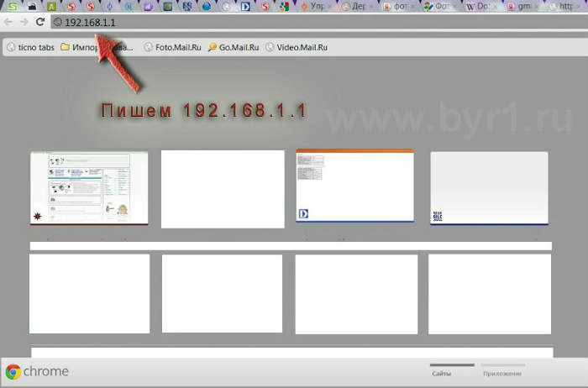This screenshot has width=588, height=388.
Task: Close the 'Упр' tab
Action: click(329, 7)
